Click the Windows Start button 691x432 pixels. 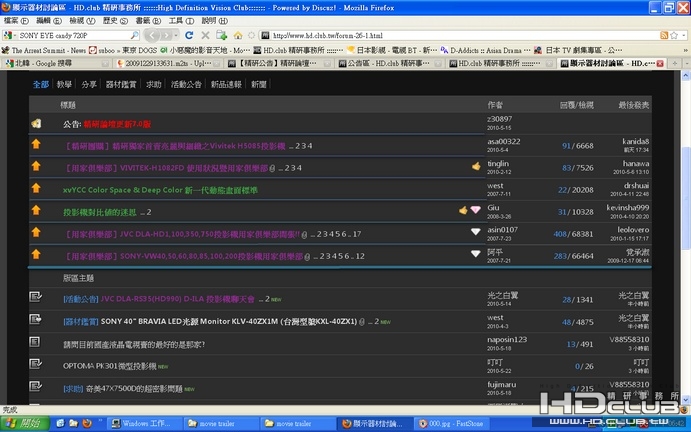click(24, 423)
